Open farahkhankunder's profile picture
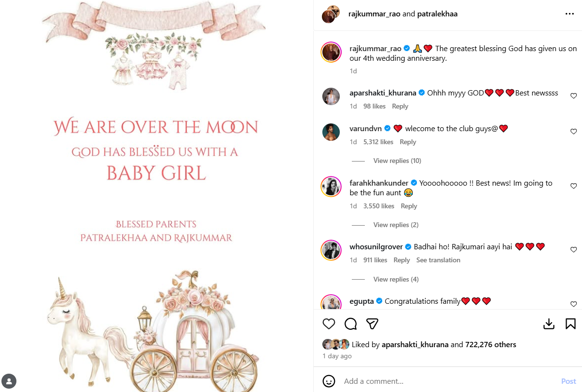582x392 pixels. click(x=332, y=186)
